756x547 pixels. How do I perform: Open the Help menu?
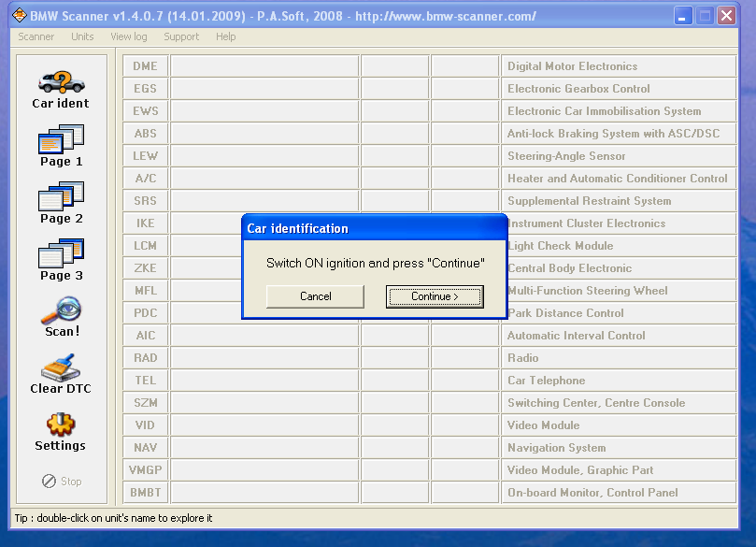[x=225, y=36]
